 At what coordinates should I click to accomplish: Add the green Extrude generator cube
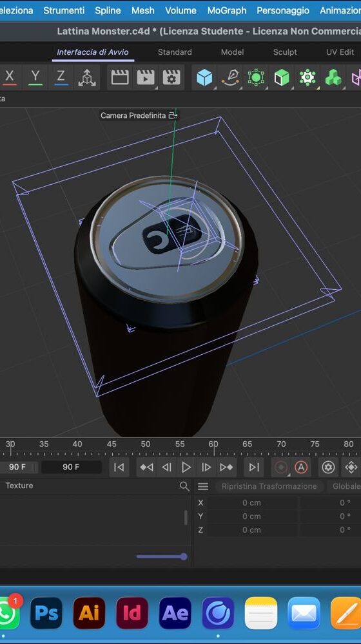pos(282,77)
